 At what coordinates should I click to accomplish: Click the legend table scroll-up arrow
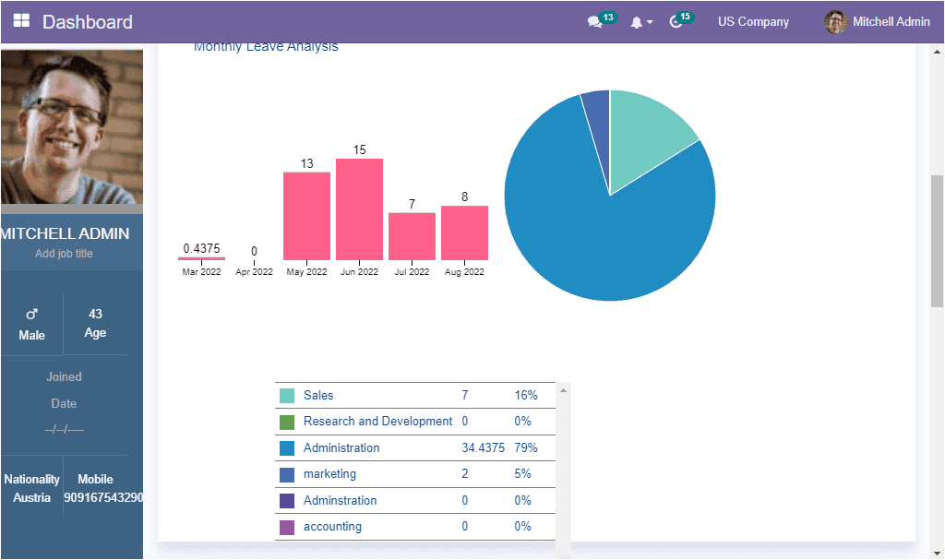[x=563, y=390]
